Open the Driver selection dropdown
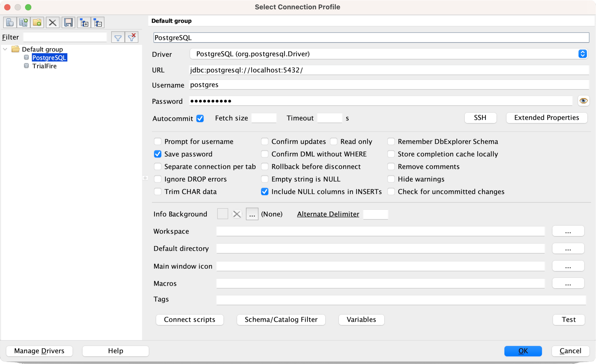Image resolution: width=596 pixels, height=364 pixels. click(x=582, y=54)
